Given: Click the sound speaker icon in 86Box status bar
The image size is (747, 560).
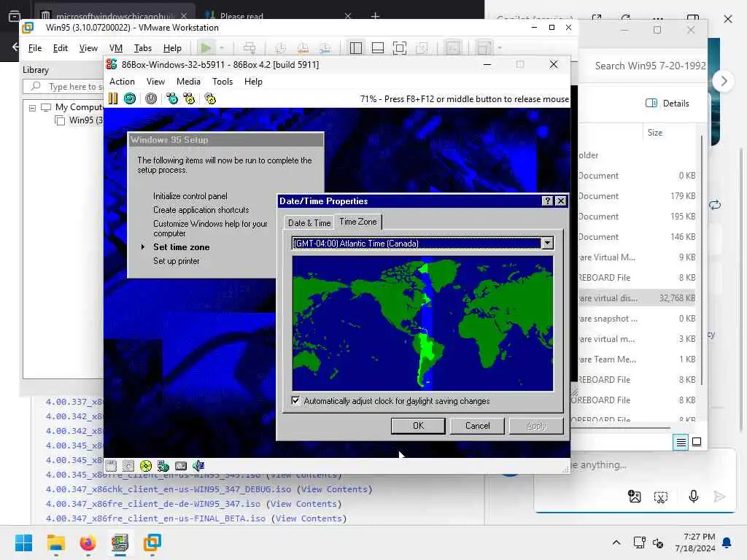Looking at the screenshot, I should [x=198, y=466].
